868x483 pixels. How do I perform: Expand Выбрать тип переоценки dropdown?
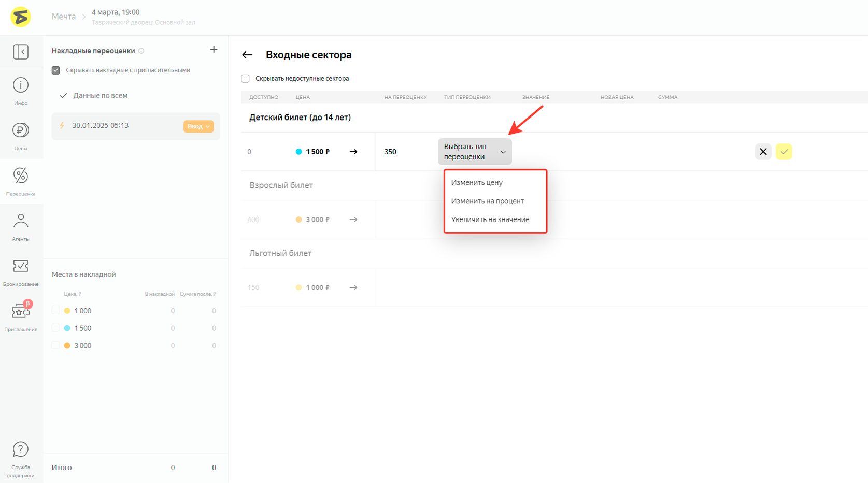(x=475, y=152)
